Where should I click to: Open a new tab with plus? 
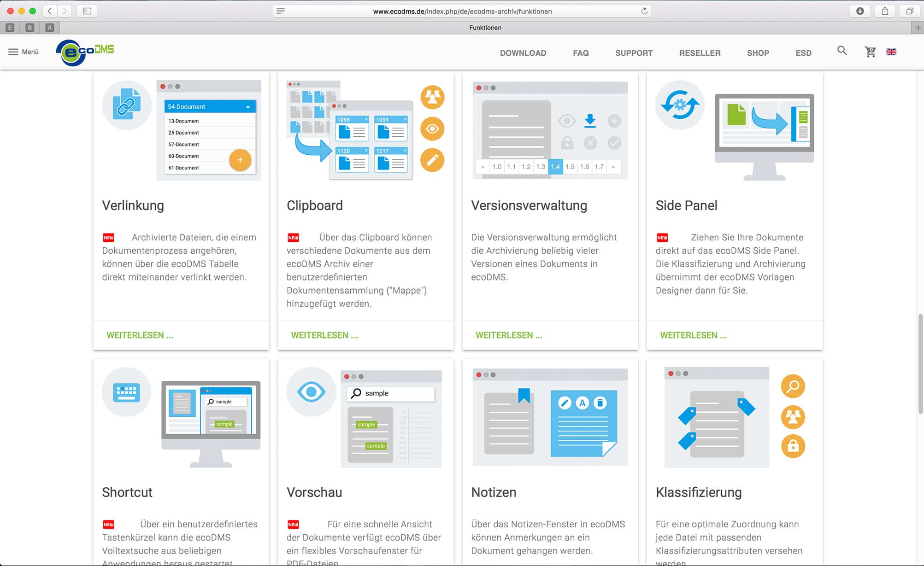pos(918,28)
